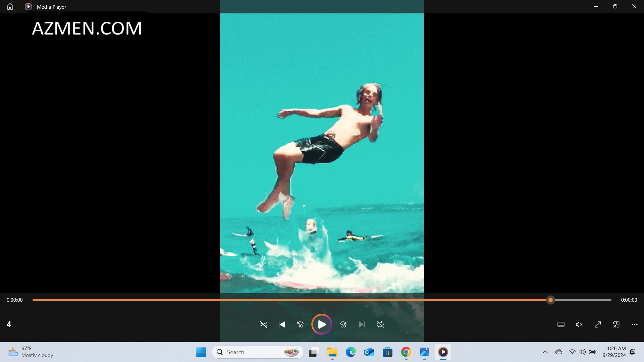Skip forward 30 seconds

(x=343, y=324)
